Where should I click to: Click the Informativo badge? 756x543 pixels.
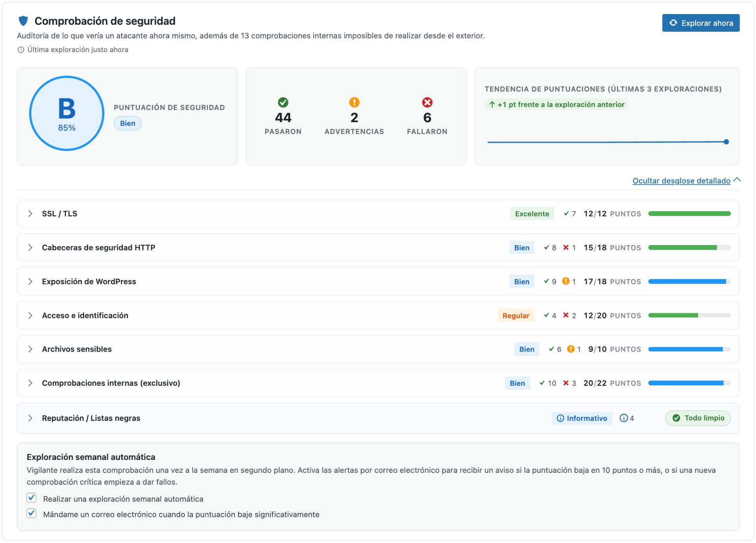[582, 418]
